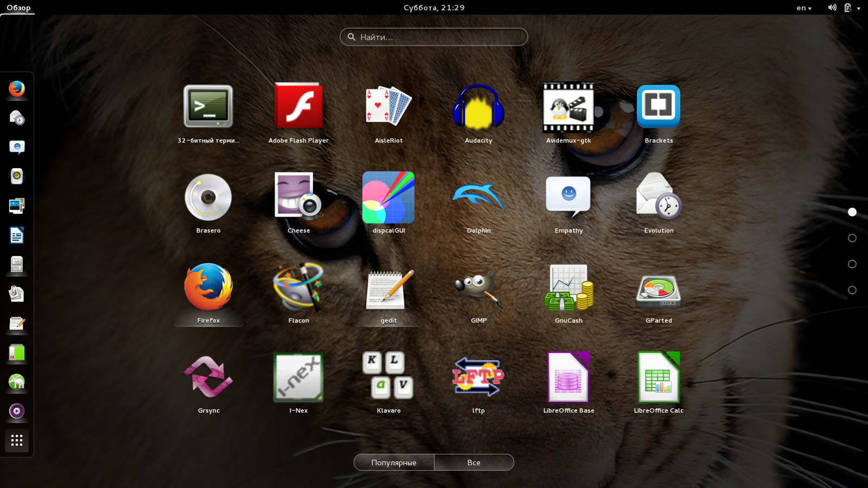The width and height of the screenshot is (868, 488).
Task: Click the Обзор activities button
Action: pos(18,8)
